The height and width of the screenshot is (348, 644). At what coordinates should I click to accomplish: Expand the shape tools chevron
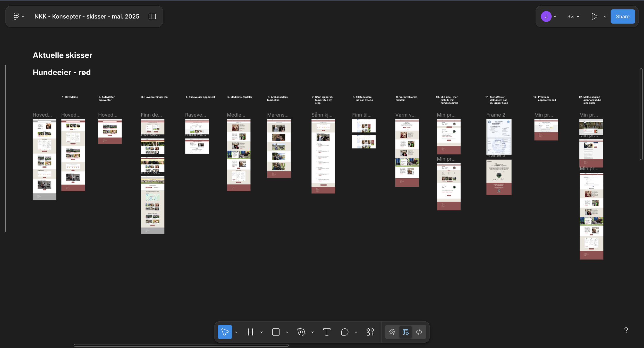287,332
